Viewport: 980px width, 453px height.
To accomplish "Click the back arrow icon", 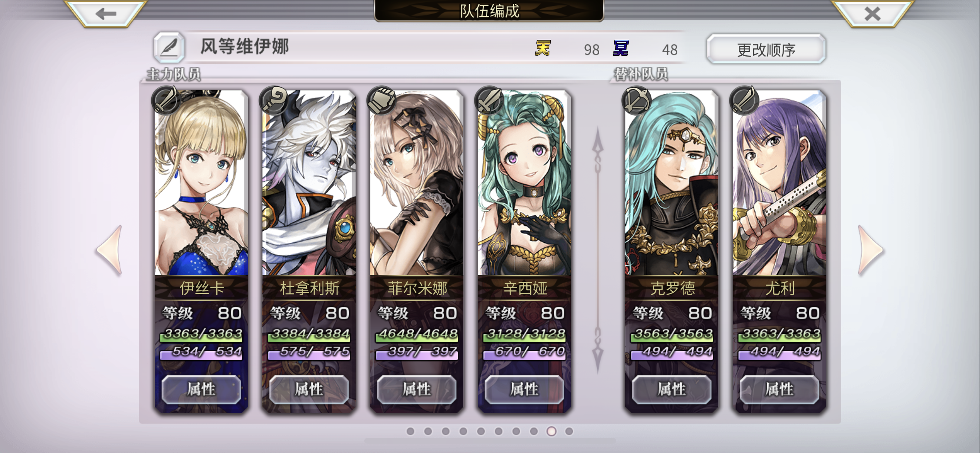I will pyautogui.click(x=106, y=14).
